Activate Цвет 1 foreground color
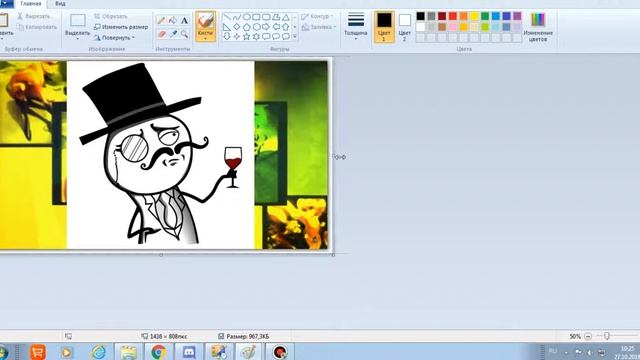Screen dimensions: 640x360 pos(384,27)
